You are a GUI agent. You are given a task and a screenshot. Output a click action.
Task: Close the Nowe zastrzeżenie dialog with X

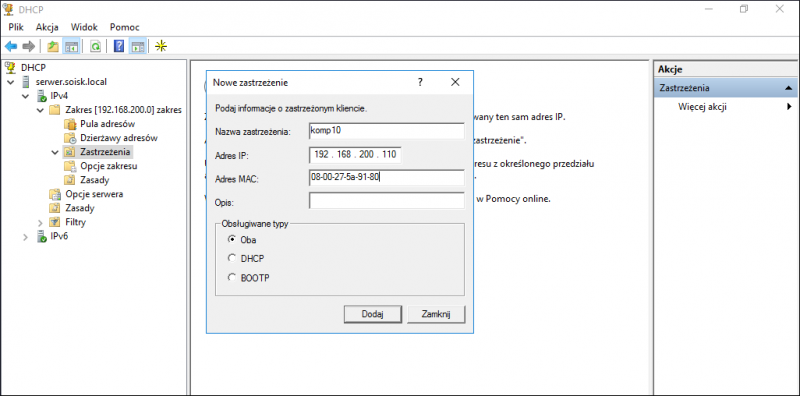(x=455, y=82)
